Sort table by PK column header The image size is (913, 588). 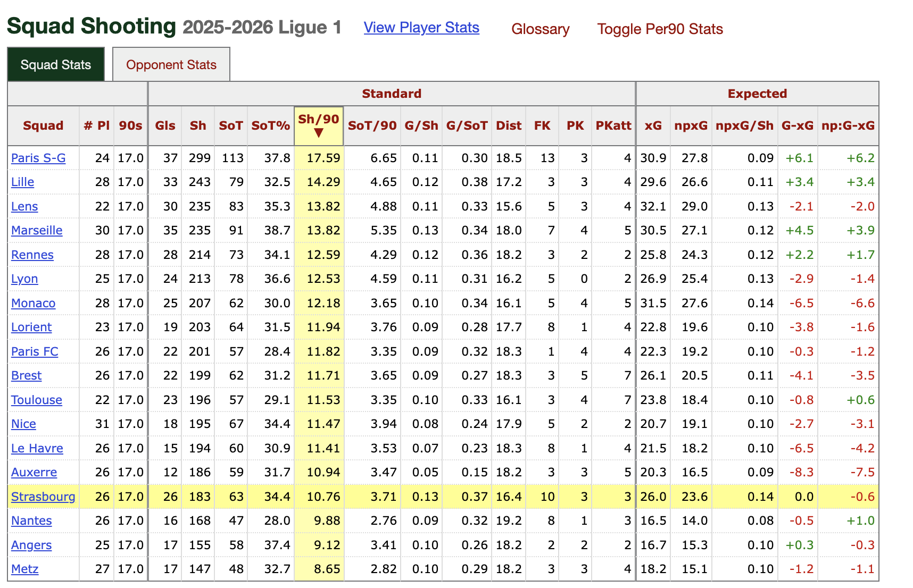pos(575,125)
